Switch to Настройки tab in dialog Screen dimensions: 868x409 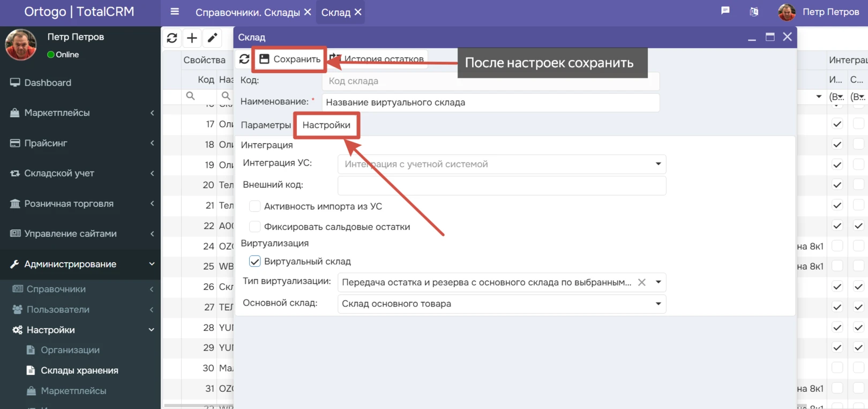[x=326, y=125]
